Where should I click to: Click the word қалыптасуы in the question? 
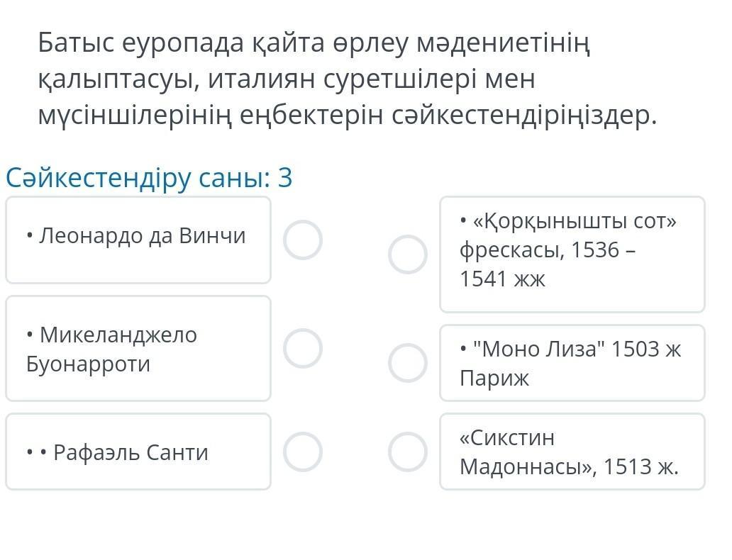click(117, 79)
